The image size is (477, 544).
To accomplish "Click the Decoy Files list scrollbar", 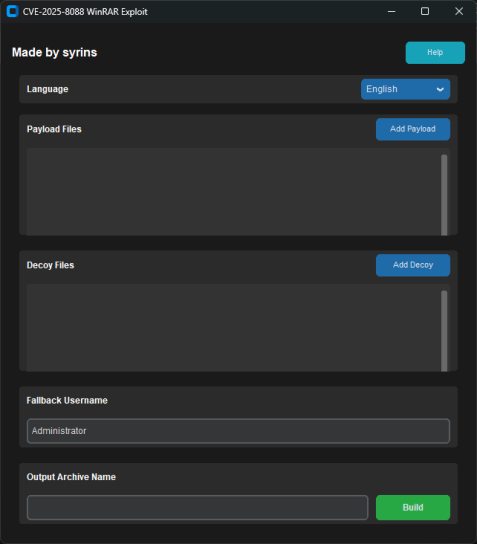I will (x=444, y=331).
